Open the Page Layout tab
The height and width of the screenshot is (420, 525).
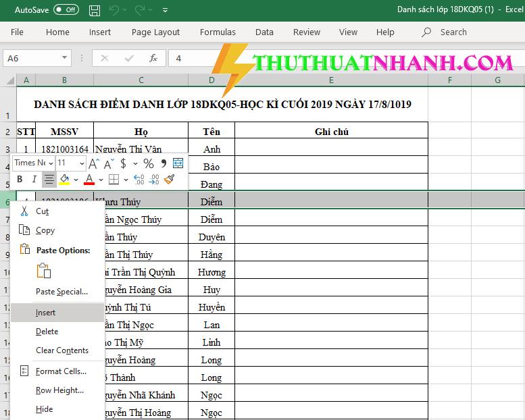155,32
